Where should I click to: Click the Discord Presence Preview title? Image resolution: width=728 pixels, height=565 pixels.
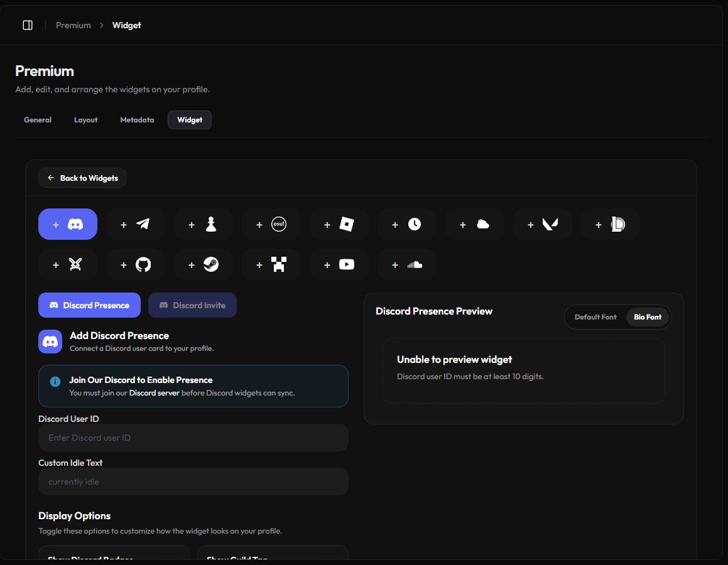pyautogui.click(x=433, y=311)
